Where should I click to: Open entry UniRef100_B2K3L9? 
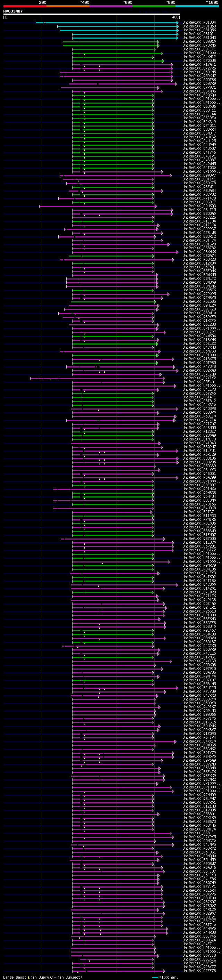pos(199,122)
